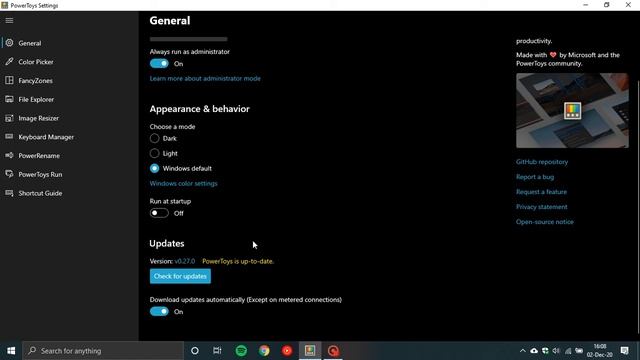This screenshot has width=640, height=360.
Task: Click the File Explorer sidebar icon
Action: point(9,99)
